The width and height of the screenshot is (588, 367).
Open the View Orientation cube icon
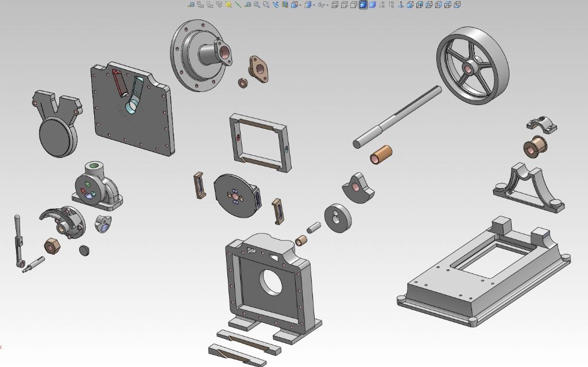pos(294,5)
